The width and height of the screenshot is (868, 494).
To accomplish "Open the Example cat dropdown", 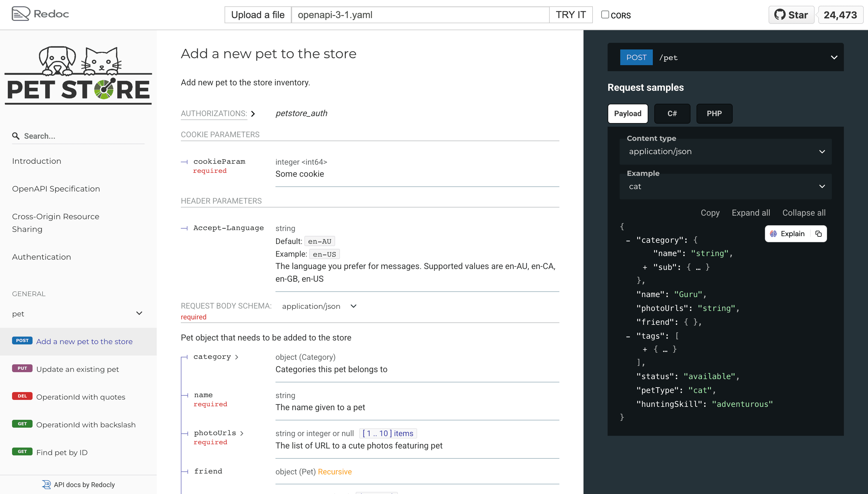I will click(725, 187).
